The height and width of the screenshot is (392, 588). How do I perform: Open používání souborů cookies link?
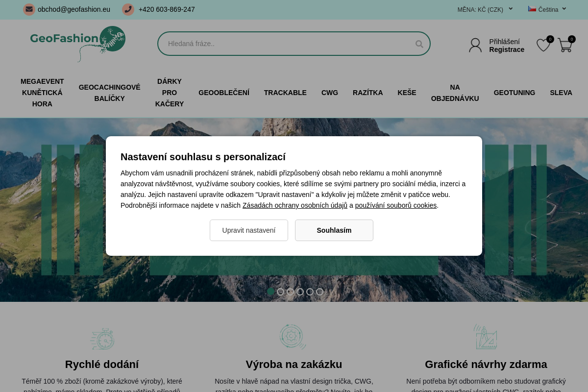coord(396,205)
